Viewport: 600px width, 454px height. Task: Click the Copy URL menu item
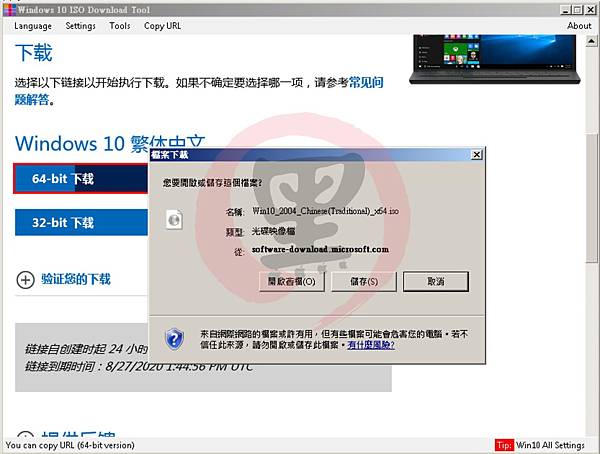point(162,26)
